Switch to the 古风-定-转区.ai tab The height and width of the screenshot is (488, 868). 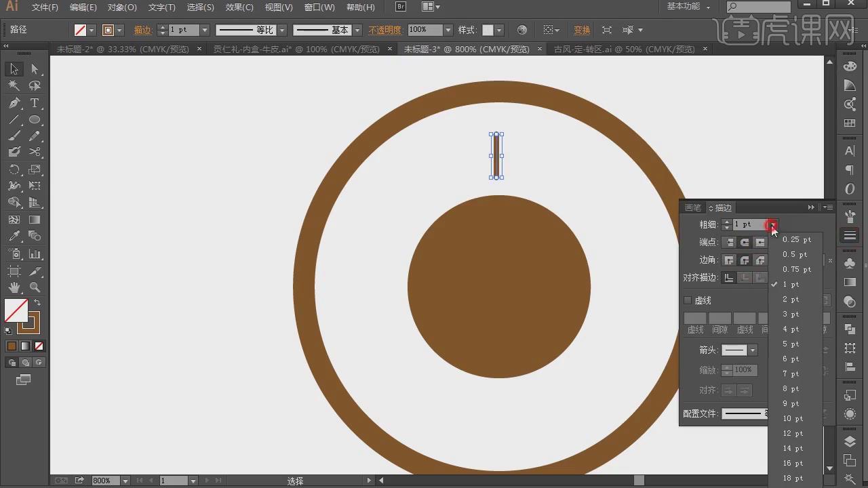(x=624, y=49)
